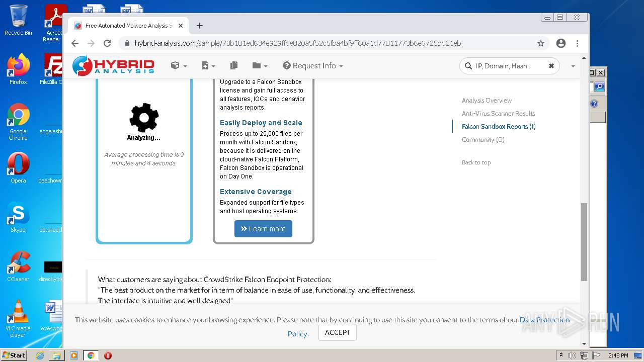Open the Windows Start menu
Image resolution: width=644 pixels, height=362 pixels.
click(14, 355)
